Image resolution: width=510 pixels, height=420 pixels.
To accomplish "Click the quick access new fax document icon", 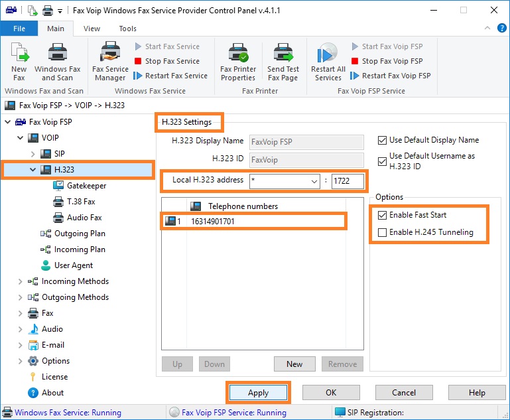I will click(x=32, y=11).
